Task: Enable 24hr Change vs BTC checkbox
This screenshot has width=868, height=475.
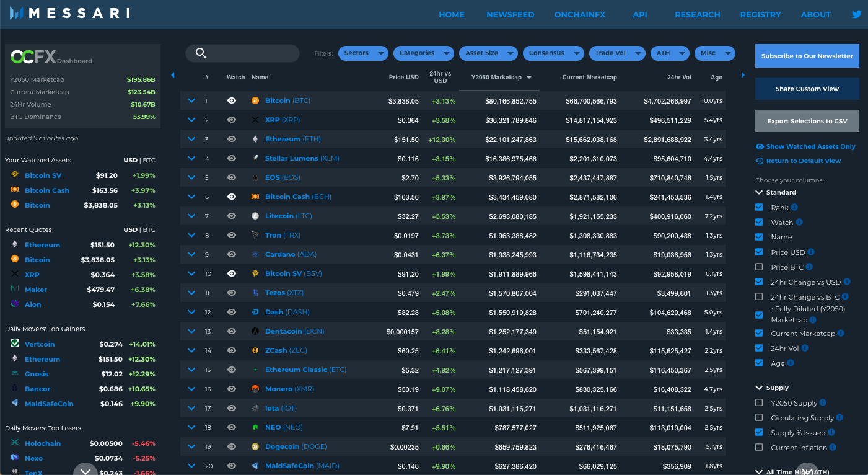Action: click(x=759, y=296)
